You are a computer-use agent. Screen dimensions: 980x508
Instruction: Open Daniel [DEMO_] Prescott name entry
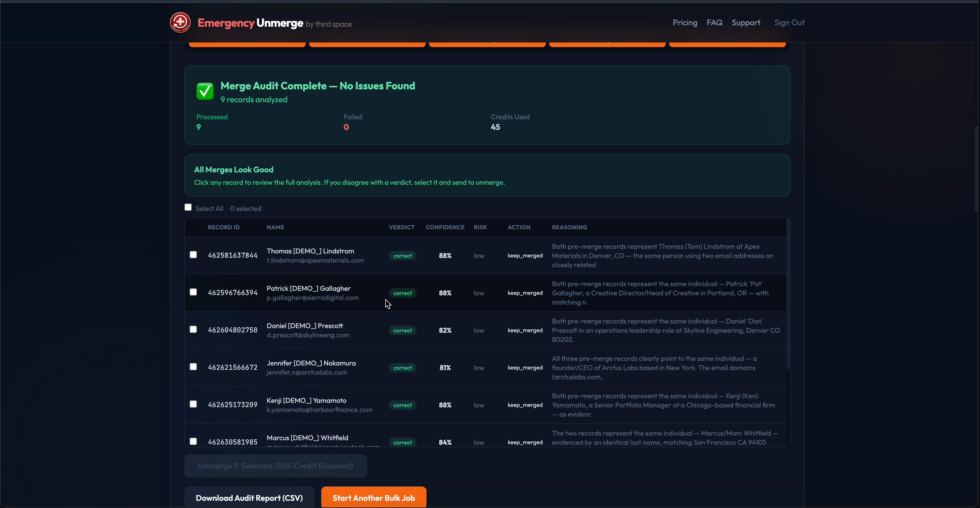click(x=305, y=326)
